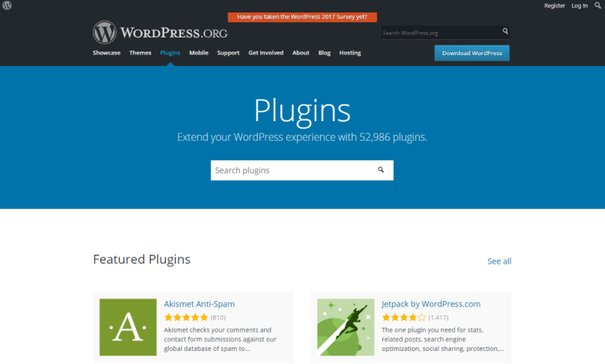Click the plugin search magnifier button
This screenshot has height=364, width=605.
[x=381, y=170]
